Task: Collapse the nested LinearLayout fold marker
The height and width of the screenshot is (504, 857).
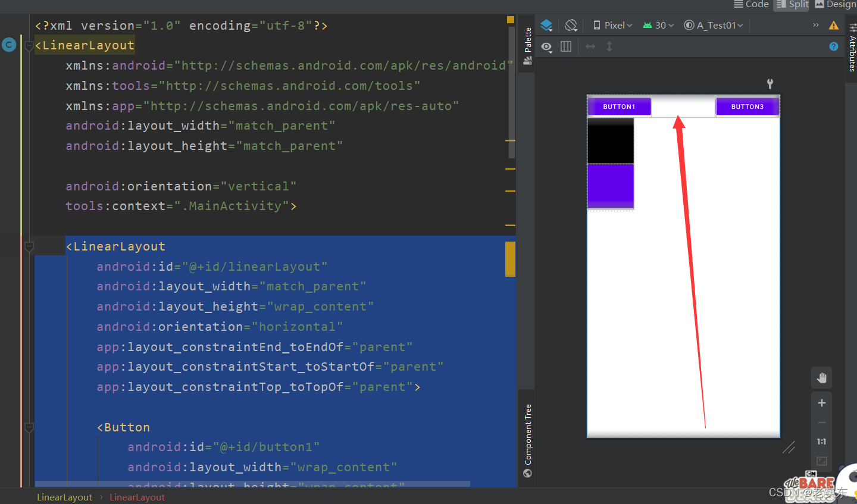Action: [x=29, y=247]
